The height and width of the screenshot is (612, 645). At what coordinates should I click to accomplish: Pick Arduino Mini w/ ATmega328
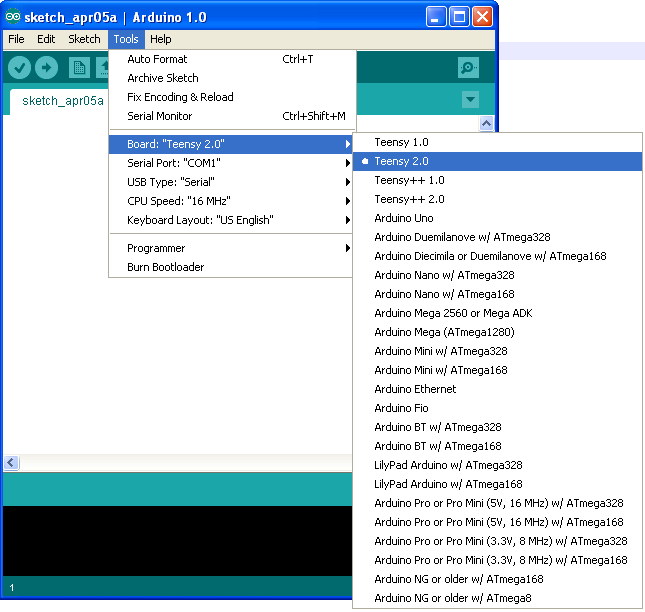click(x=497, y=351)
